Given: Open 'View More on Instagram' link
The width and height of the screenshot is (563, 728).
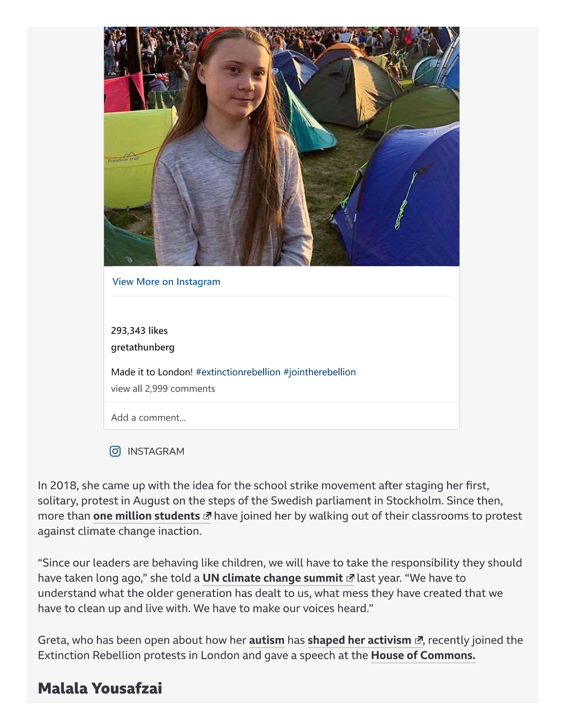Looking at the screenshot, I should point(166,282).
